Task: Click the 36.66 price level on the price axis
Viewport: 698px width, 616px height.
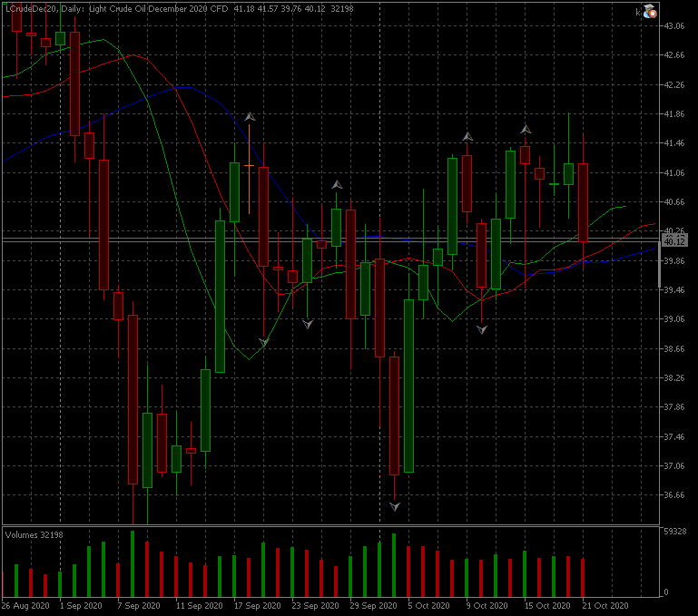Action: [x=673, y=495]
